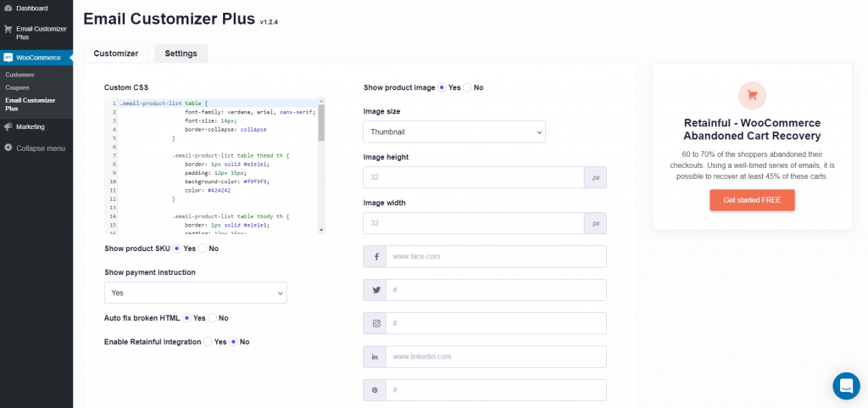This screenshot has width=868, height=408.
Task: Switch to the Settings tab
Action: [x=181, y=53]
